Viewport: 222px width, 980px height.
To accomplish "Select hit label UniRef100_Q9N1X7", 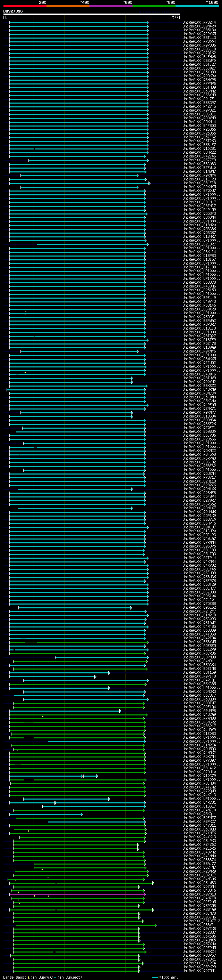I will [199, 508].
